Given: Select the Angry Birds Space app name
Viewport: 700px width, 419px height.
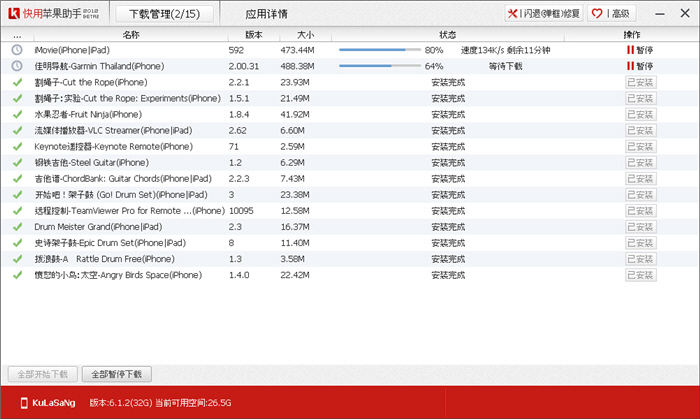Looking at the screenshot, I should click(x=118, y=275).
